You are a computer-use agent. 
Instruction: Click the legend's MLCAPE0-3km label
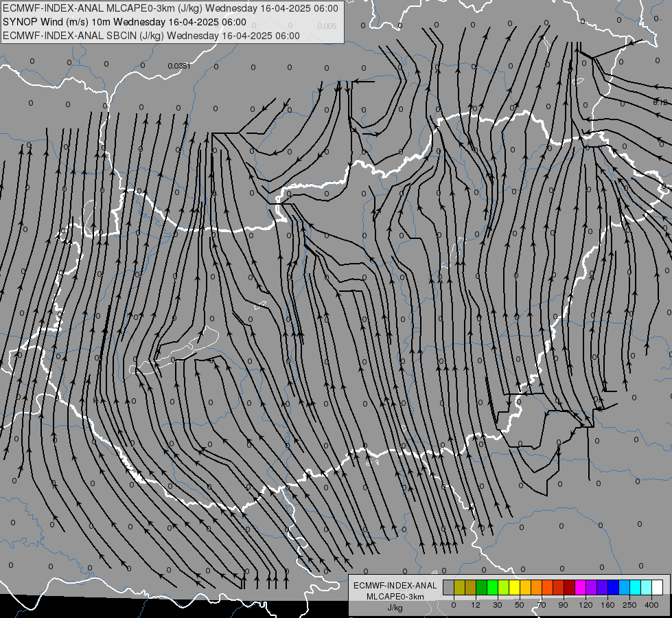pyautogui.click(x=395, y=597)
